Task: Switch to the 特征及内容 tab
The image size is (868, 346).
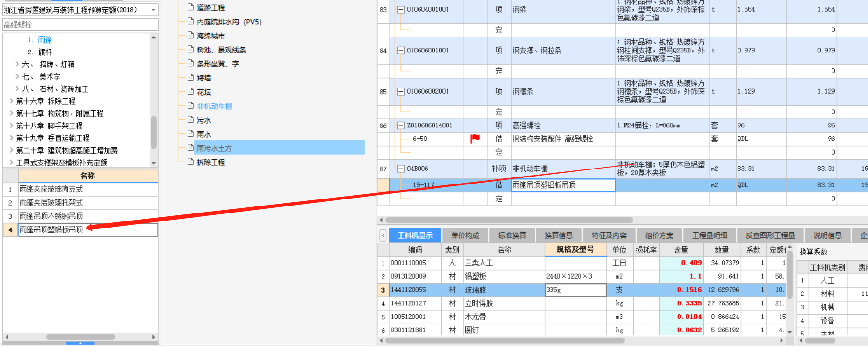Action: pyautogui.click(x=609, y=235)
